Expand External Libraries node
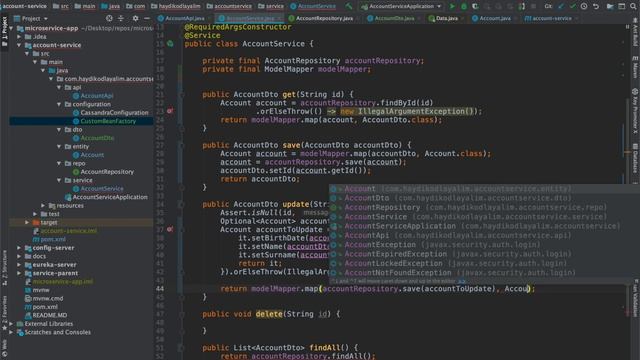 pyautogui.click(x=11, y=324)
